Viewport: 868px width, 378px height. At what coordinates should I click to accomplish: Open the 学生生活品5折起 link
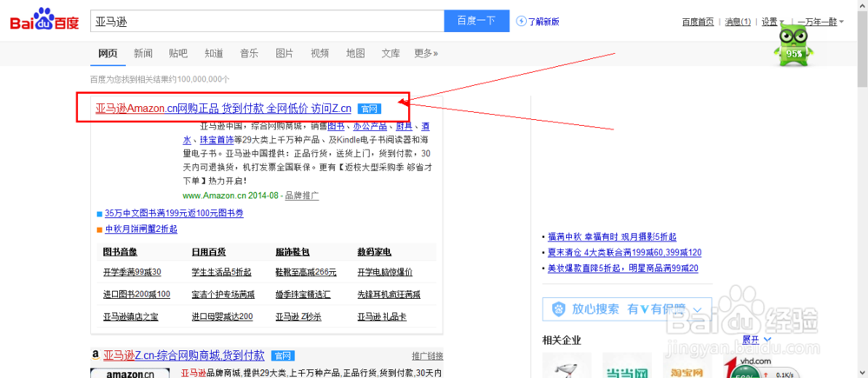click(221, 272)
